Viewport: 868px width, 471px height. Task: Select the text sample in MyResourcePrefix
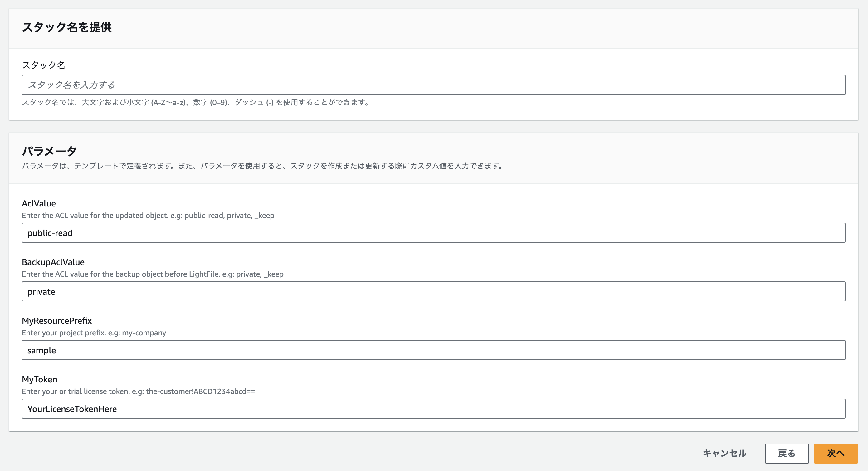tap(42, 350)
